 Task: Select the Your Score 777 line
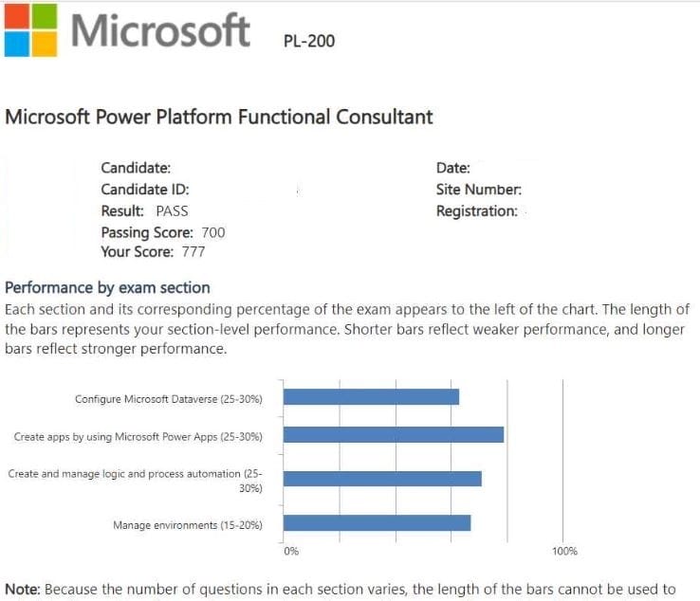tap(153, 252)
